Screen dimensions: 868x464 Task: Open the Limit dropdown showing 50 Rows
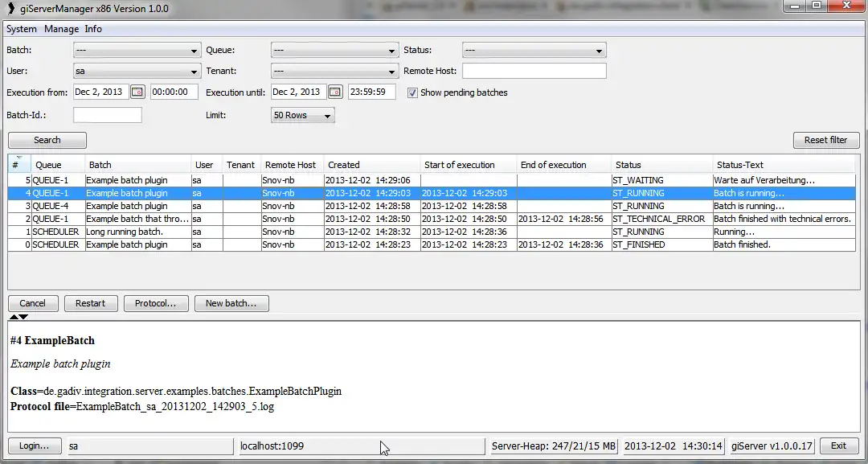(x=303, y=115)
